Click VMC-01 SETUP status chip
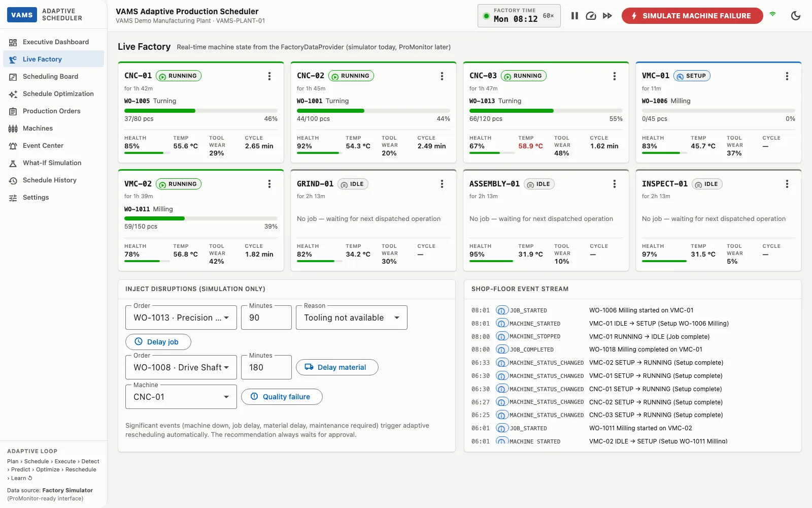 (x=692, y=76)
